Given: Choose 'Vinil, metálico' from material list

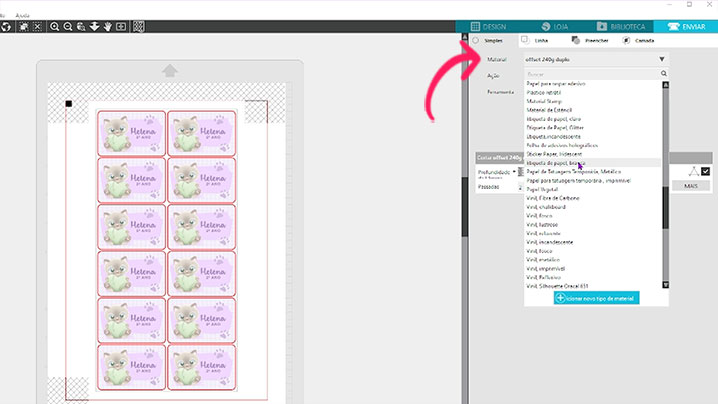Looking at the screenshot, I should [x=547, y=258].
